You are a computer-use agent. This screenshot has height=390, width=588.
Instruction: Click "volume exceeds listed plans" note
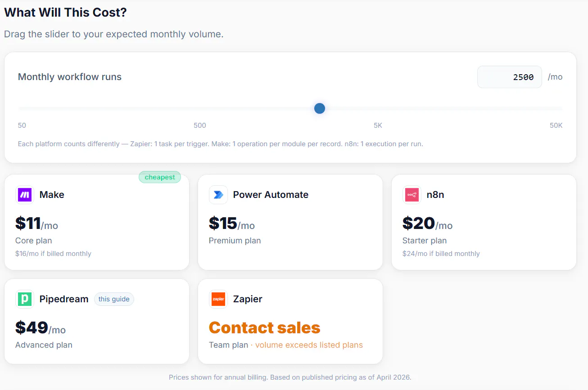(x=309, y=345)
